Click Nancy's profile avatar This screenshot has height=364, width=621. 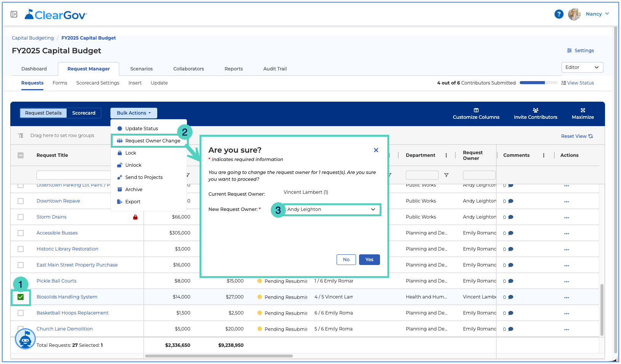pyautogui.click(x=574, y=14)
